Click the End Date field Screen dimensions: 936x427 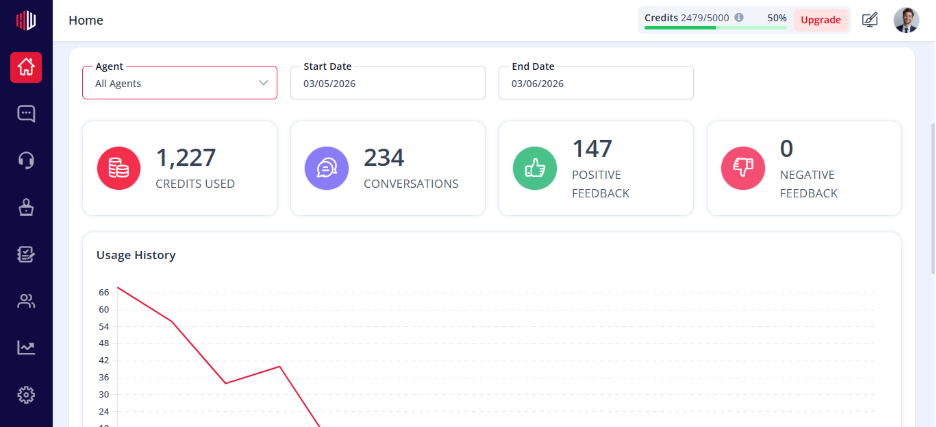point(596,82)
